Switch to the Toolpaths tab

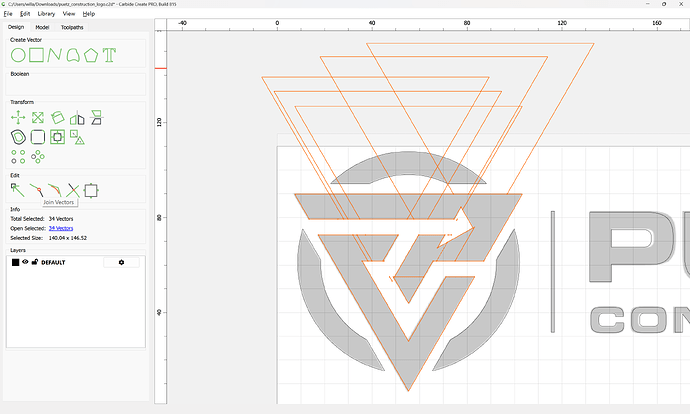coord(72,27)
